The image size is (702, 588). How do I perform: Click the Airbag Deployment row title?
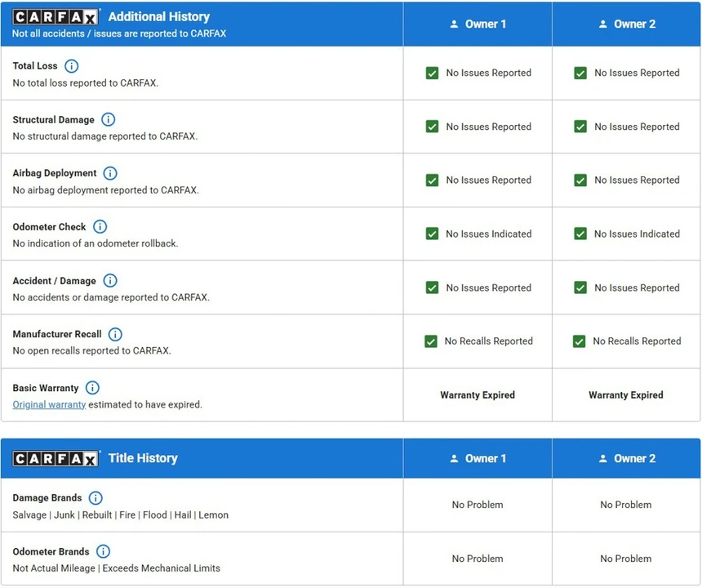[x=54, y=173]
